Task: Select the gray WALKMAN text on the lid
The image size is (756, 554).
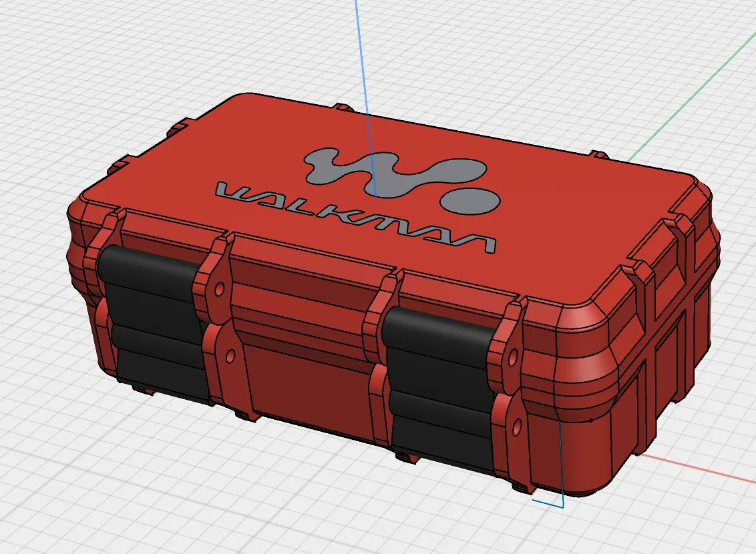Action: [x=356, y=217]
